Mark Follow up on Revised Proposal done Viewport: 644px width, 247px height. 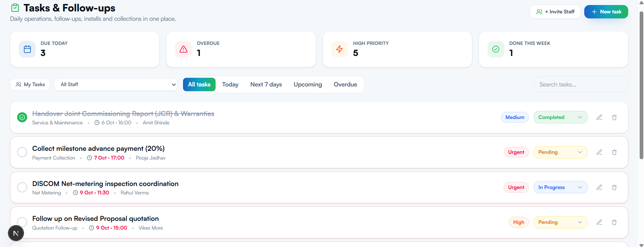[x=22, y=222]
